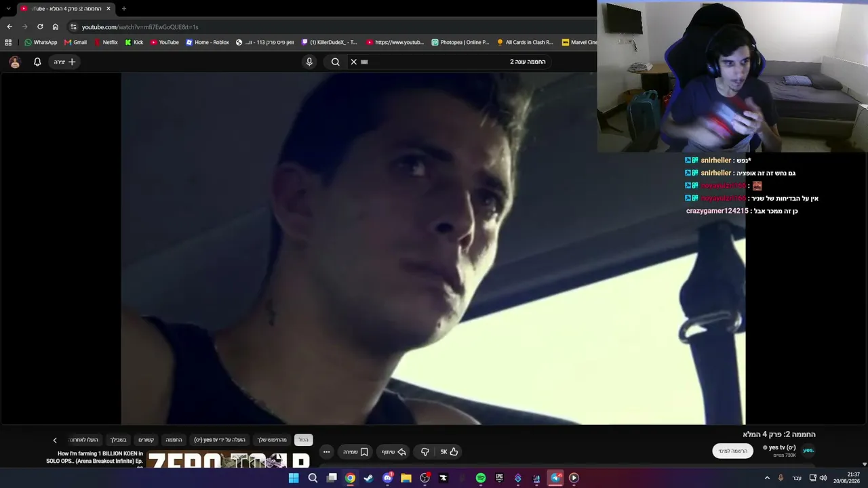Select the 'החממה' filter chip
This screenshot has width=868, height=488.
click(174, 440)
